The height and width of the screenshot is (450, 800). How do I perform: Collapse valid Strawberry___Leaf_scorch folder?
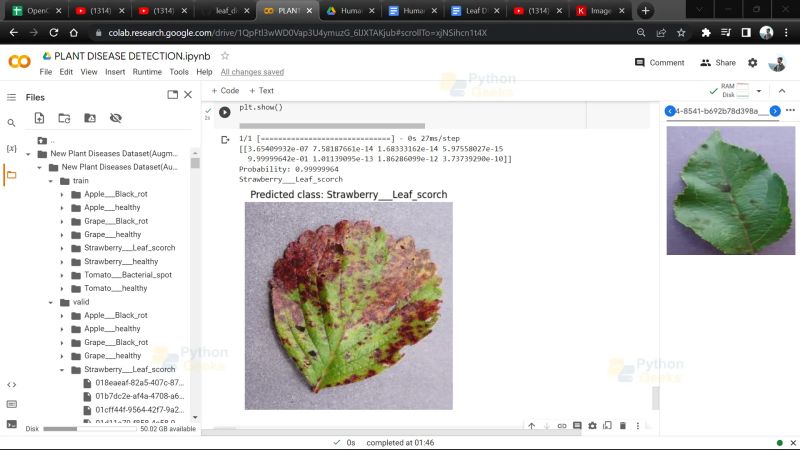pyautogui.click(x=62, y=369)
